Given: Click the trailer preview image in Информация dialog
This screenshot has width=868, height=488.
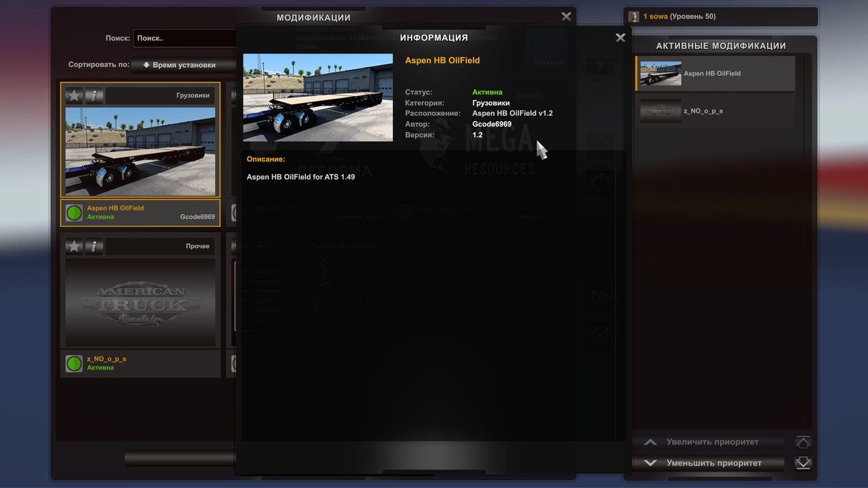Looking at the screenshot, I should (x=318, y=98).
